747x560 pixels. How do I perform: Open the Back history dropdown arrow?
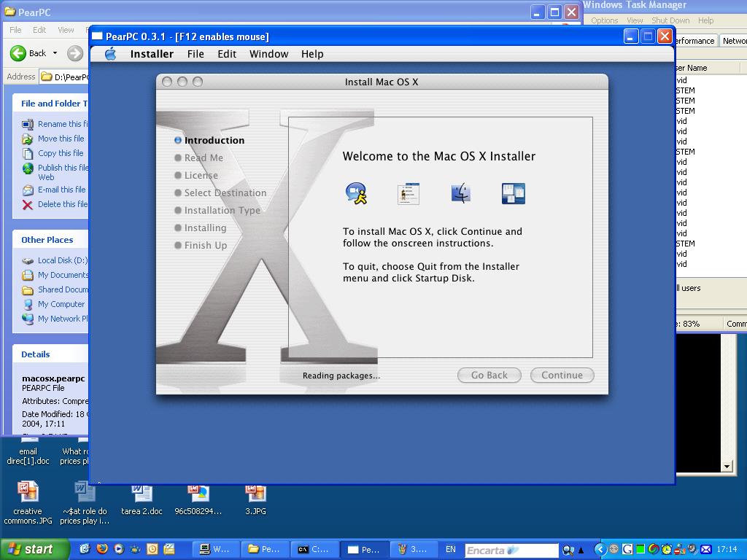[55, 52]
